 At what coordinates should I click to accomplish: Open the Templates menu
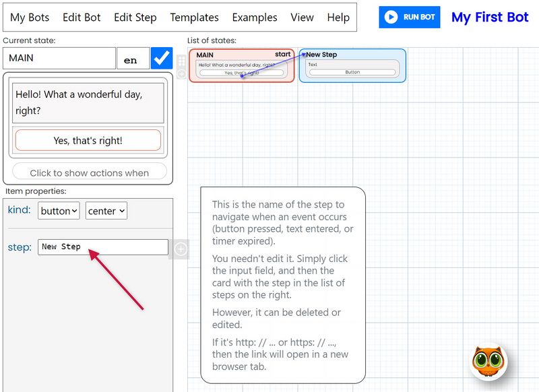(194, 18)
